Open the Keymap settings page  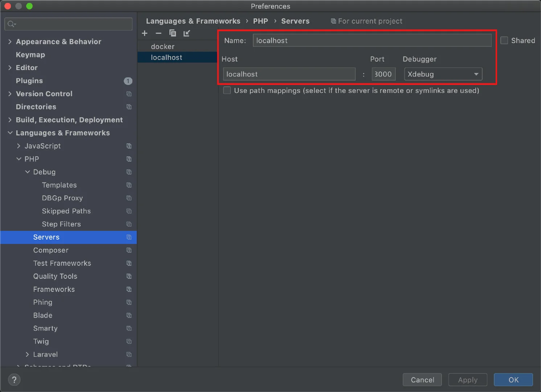pyautogui.click(x=30, y=55)
